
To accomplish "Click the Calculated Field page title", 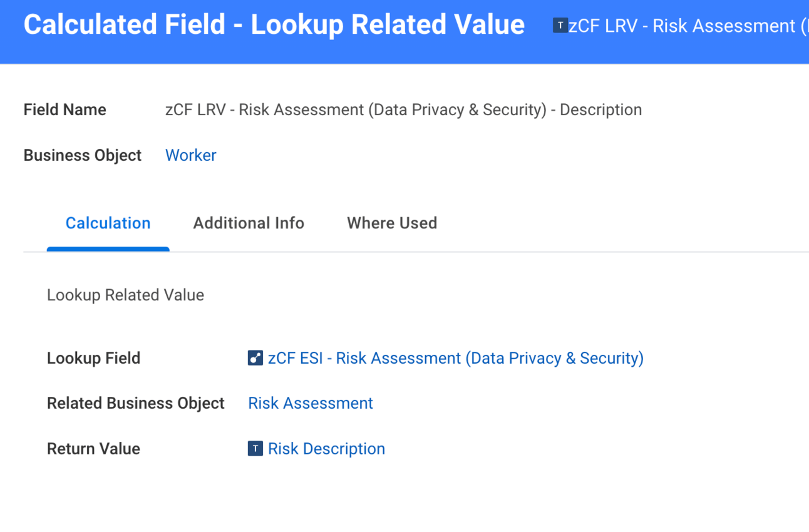I will click(x=274, y=25).
